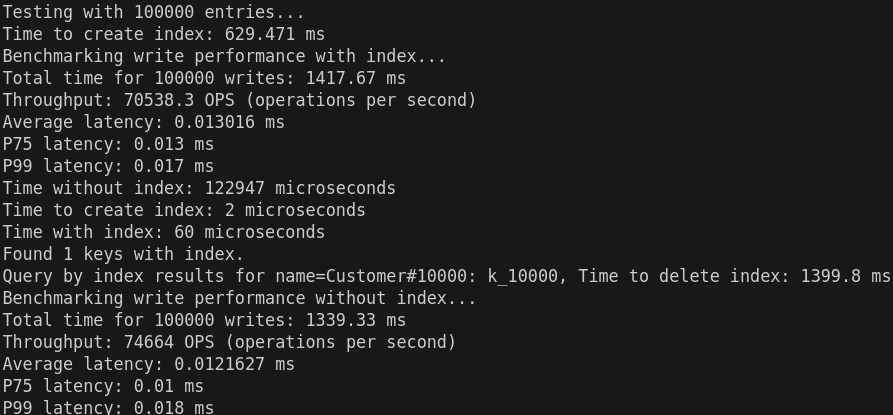893x415 pixels.
Task: Click the 74664 OPS throughput value
Action: tap(169, 342)
